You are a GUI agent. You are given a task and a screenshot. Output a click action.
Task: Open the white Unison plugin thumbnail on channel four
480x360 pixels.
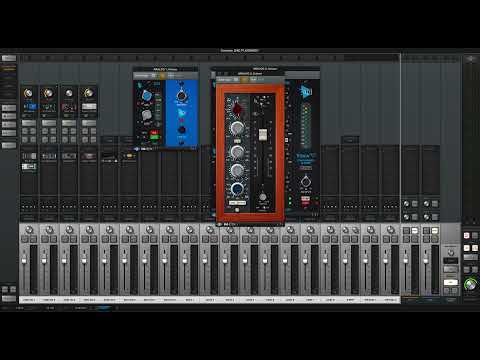click(89, 107)
